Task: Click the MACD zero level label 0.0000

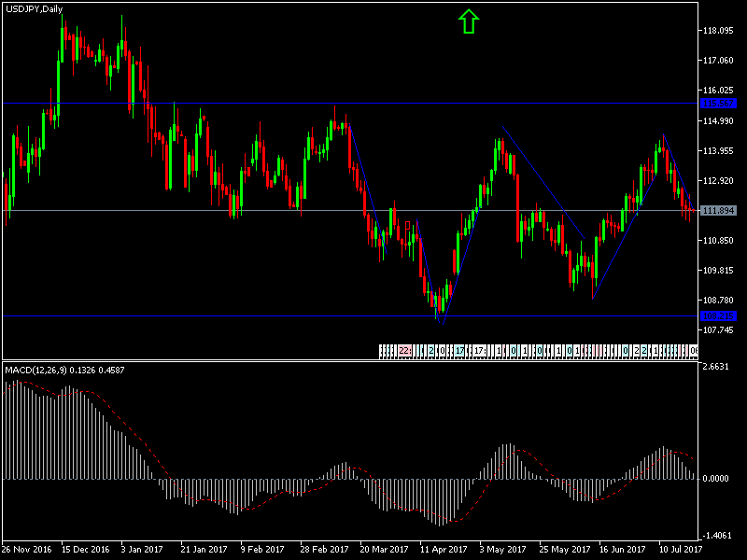Action: point(717,479)
